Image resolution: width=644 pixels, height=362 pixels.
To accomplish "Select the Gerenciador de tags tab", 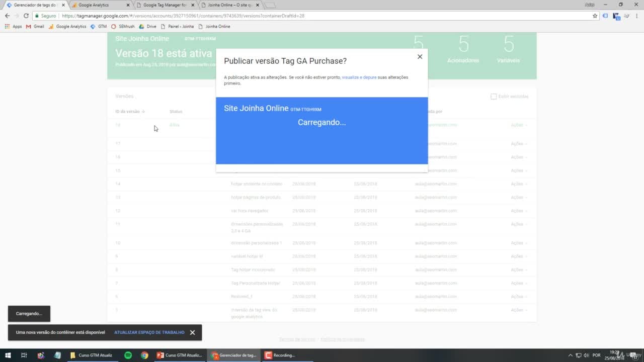I will pyautogui.click(x=34, y=5).
